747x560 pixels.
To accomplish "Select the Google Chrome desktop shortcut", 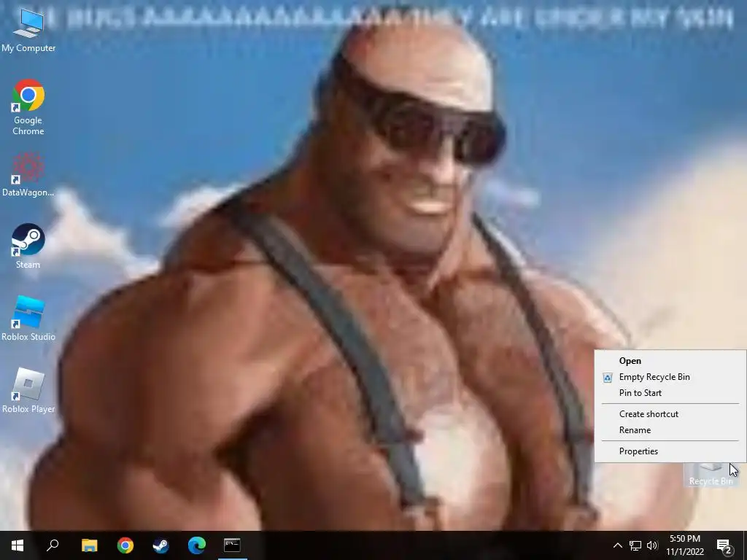I will click(28, 108).
